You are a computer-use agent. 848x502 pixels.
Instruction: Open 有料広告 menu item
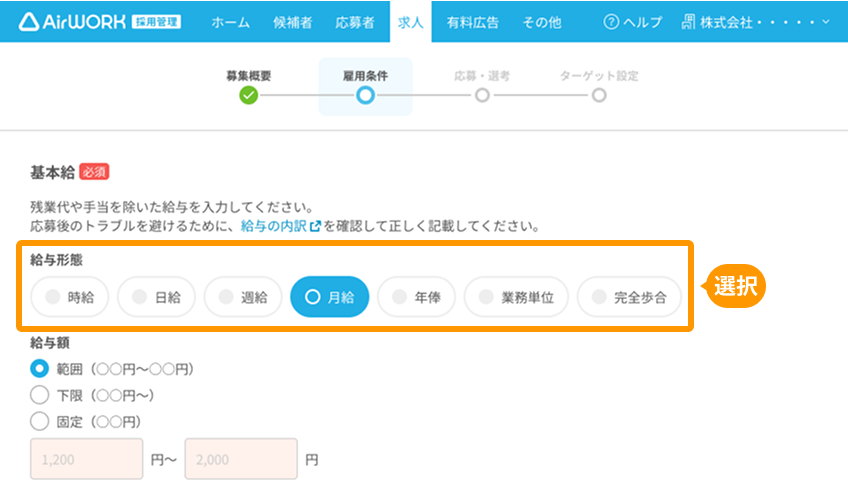(473, 22)
